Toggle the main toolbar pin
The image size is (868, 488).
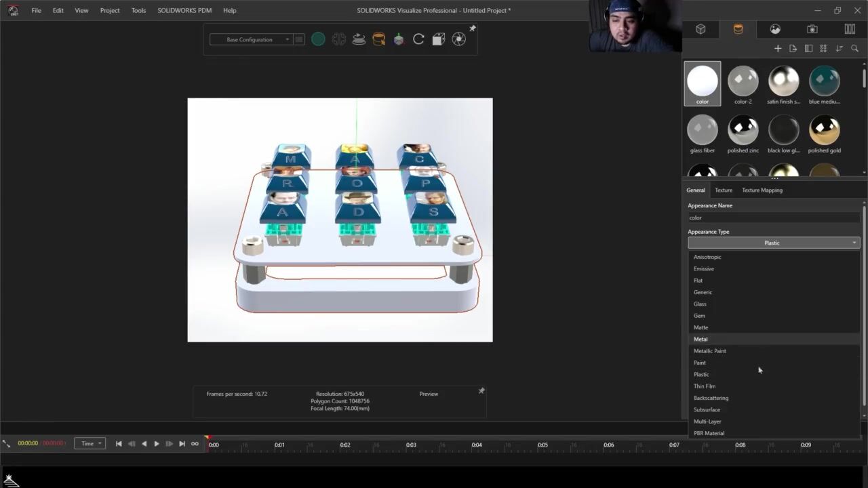pyautogui.click(x=473, y=28)
